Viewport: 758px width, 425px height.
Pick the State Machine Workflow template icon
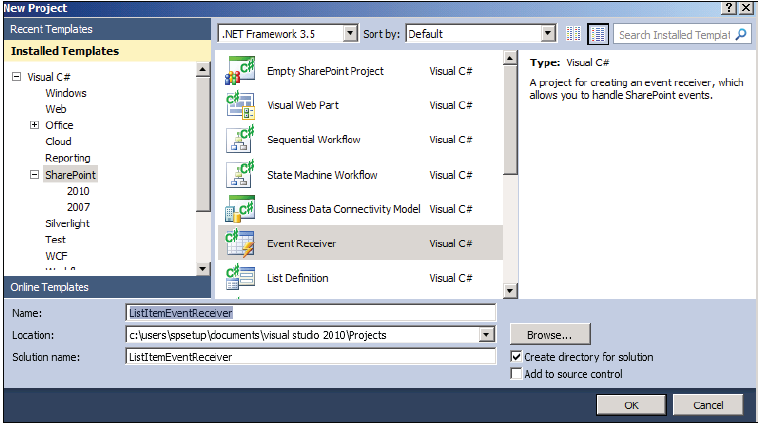240,175
